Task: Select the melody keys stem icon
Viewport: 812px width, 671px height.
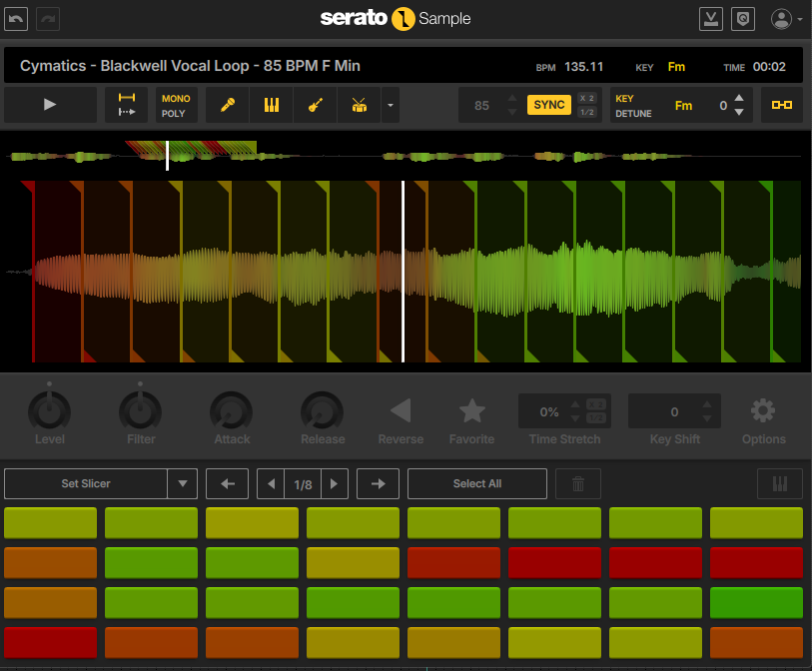Action: [272, 105]
